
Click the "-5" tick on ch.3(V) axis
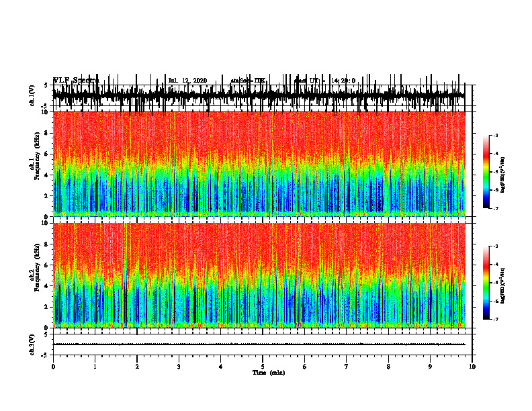tap(45, 355)
